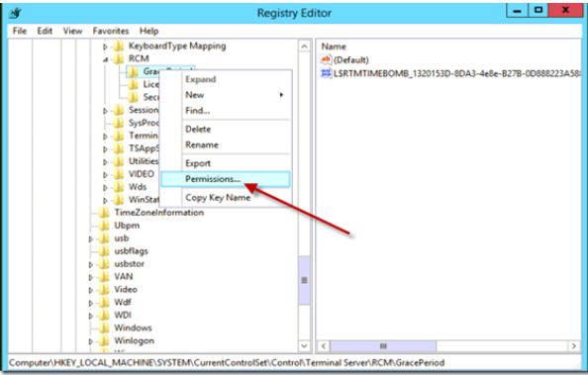The height and width of the screenshot is (375, 588).
Task: Select the (Default) value entry
Action: point(351,60)
